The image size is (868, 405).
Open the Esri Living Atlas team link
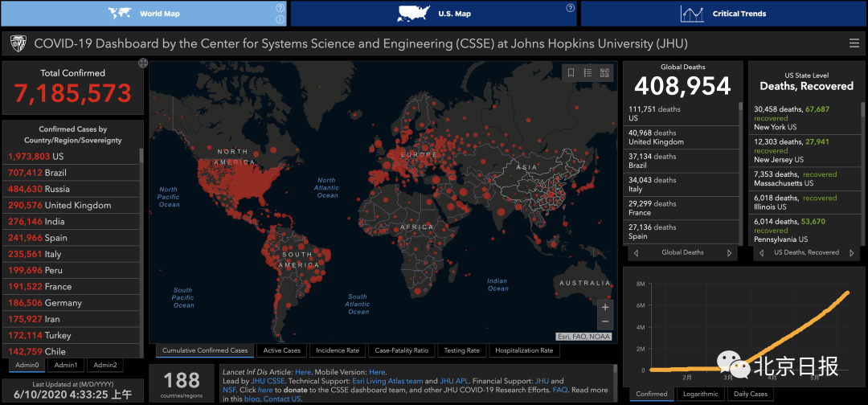tap(387, 381)
